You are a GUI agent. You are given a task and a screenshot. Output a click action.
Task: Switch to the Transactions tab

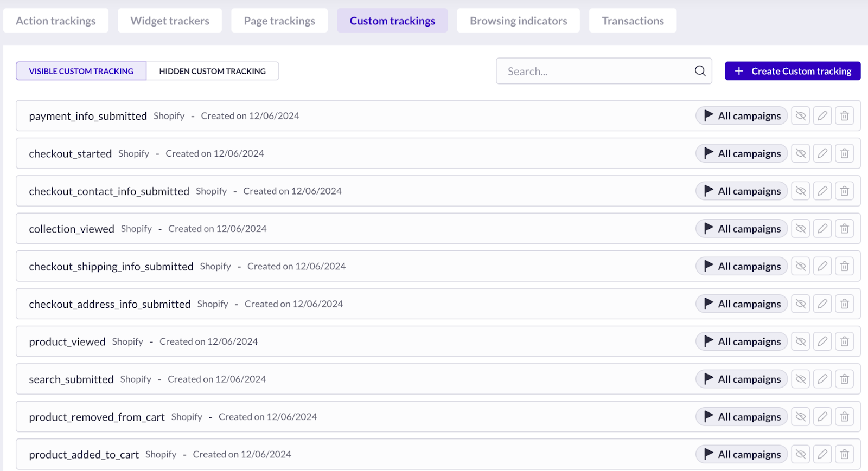(633, 21)
